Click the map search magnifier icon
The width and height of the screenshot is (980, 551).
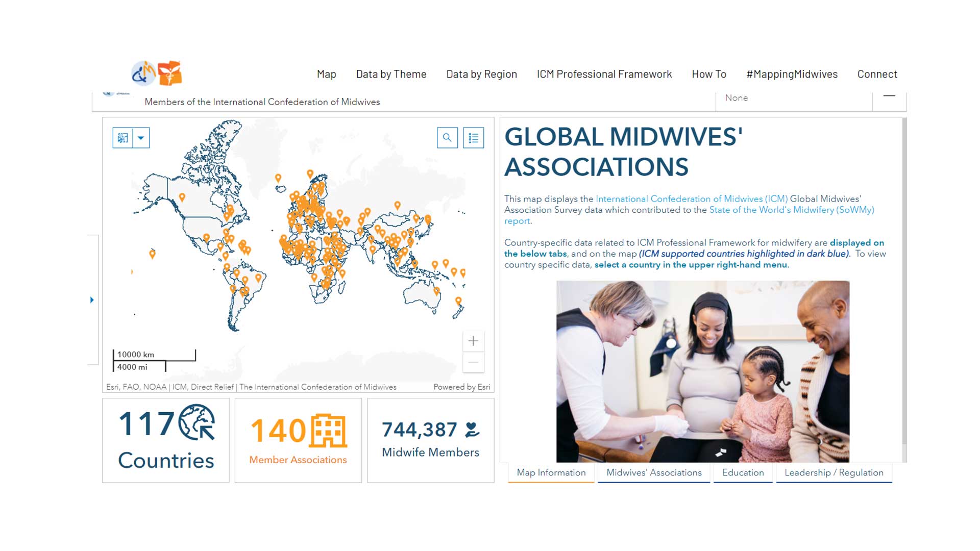tap(447, 138)
